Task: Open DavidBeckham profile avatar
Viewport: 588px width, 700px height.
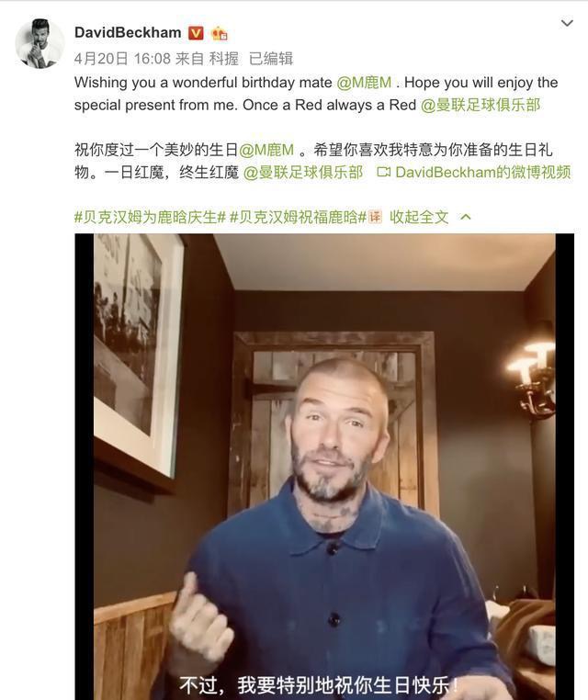Action: [x=40, y=44]
